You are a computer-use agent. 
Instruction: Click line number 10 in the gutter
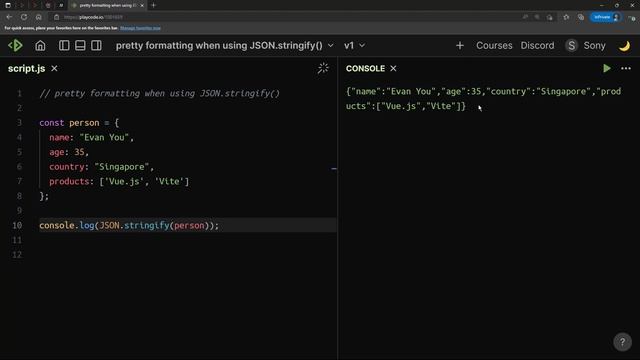17,225
